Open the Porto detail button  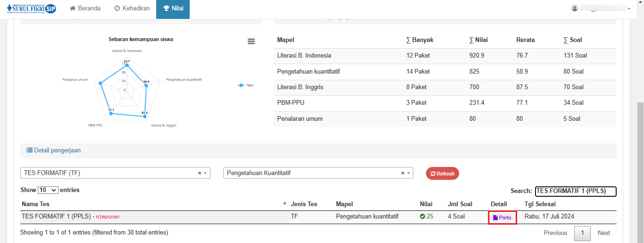click(502, 218)
